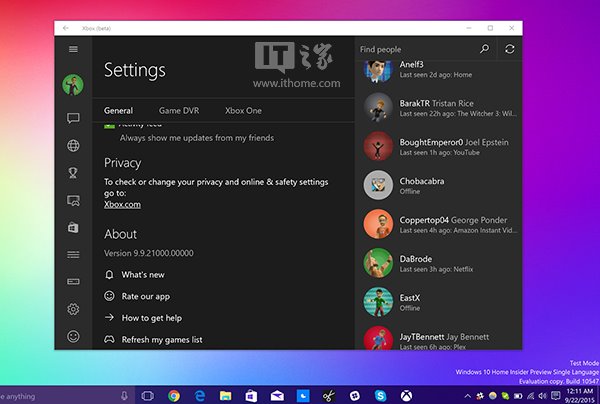The image size is (600, 404).
Task: Switch to the Game DVR tab
Action: (179, 111)
